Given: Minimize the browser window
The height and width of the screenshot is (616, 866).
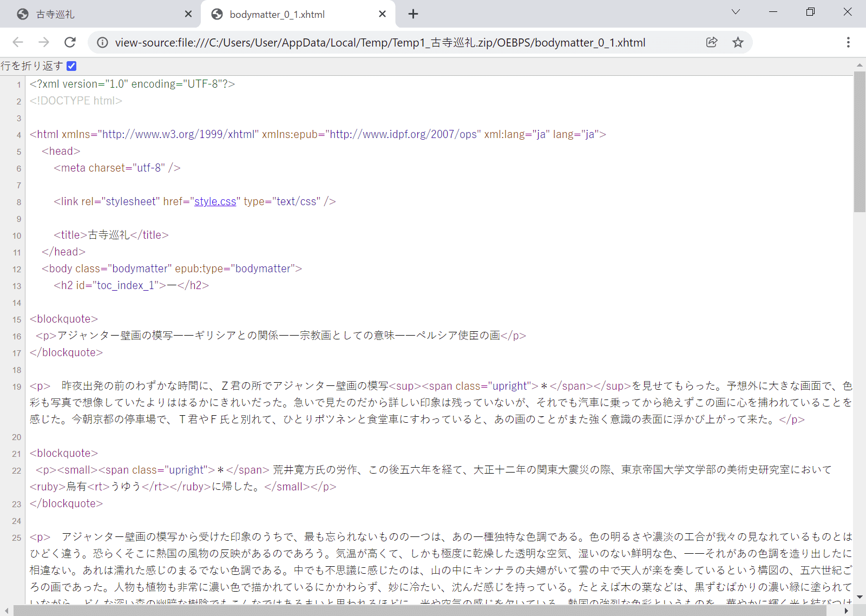Looking at the screenshot, I should (773, 12).
